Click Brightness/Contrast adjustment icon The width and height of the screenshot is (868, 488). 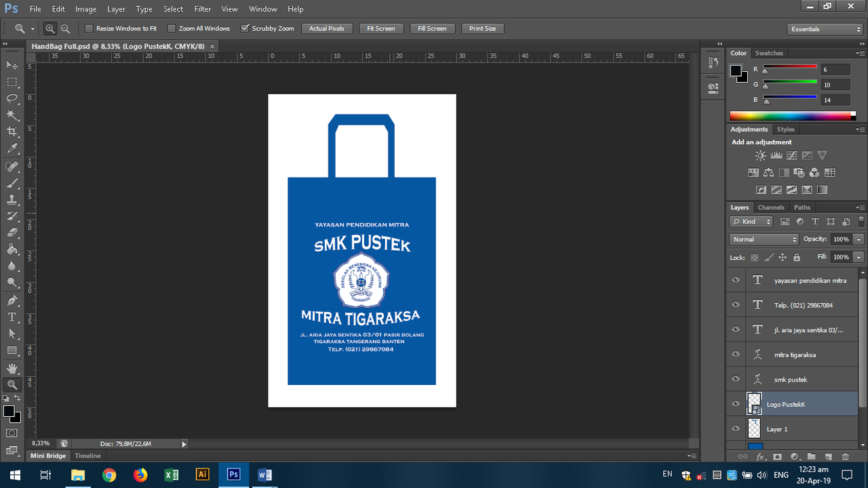coord(761,156)
